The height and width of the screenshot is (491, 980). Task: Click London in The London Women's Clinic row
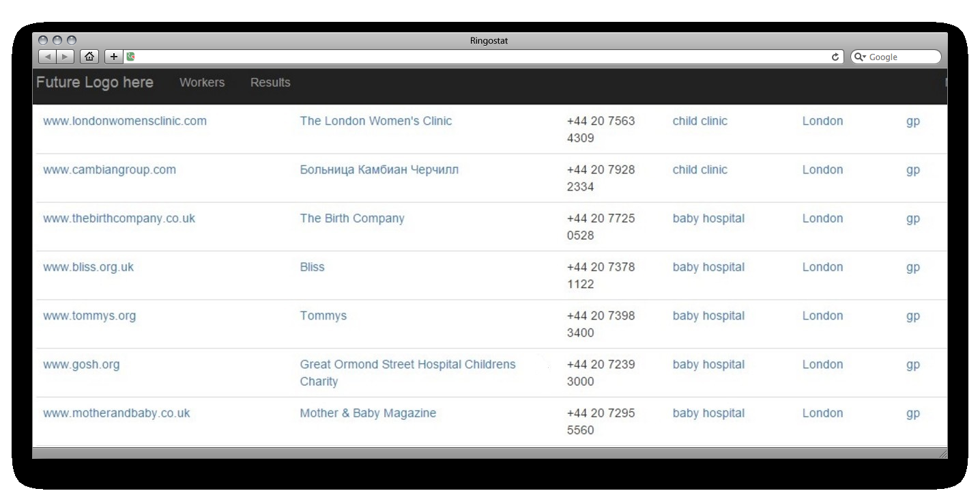[x=822, y=121]
